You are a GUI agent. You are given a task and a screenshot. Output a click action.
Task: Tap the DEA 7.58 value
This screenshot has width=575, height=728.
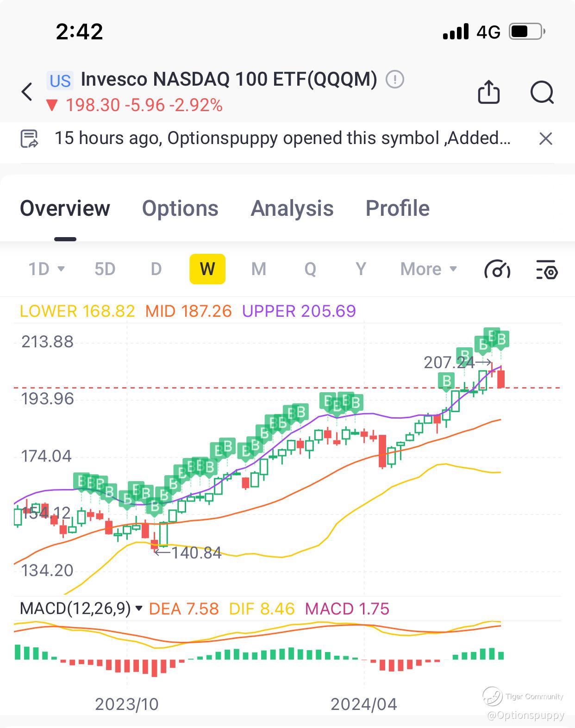click(184, 609)
